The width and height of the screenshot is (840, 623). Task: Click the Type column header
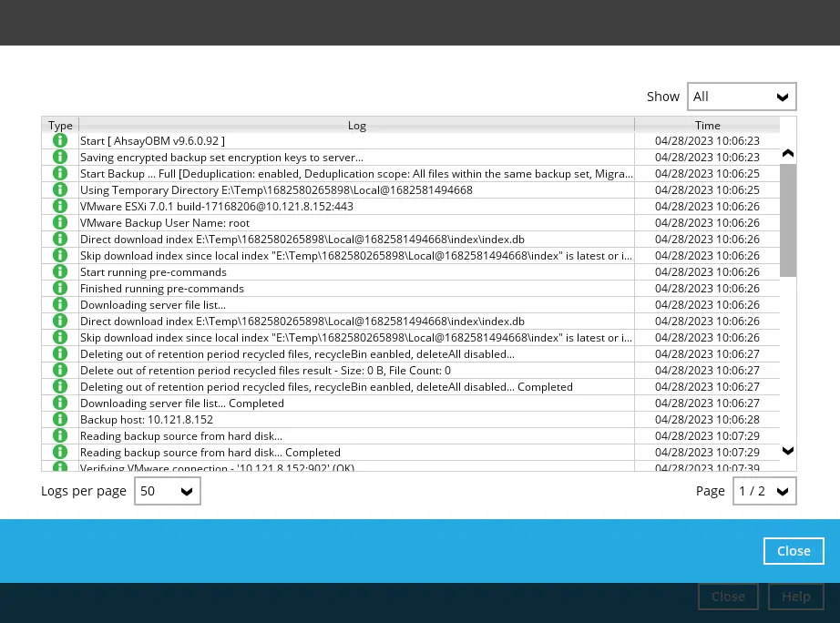tap(60, 126)
